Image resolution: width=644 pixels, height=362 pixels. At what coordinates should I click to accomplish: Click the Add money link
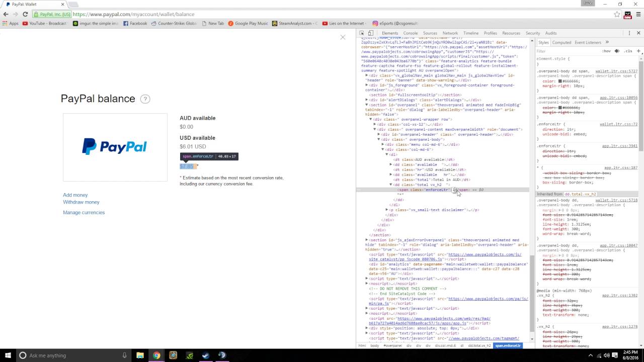point(75,195)
